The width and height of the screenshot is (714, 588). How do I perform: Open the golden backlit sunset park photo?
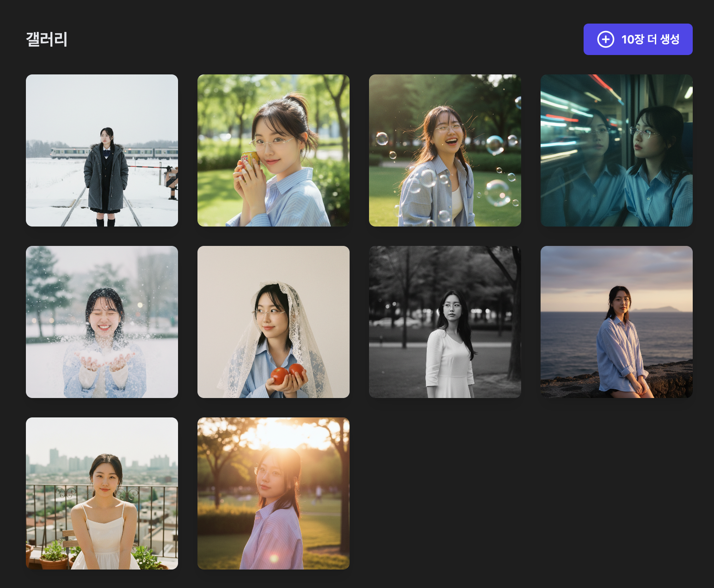[273, 493]
